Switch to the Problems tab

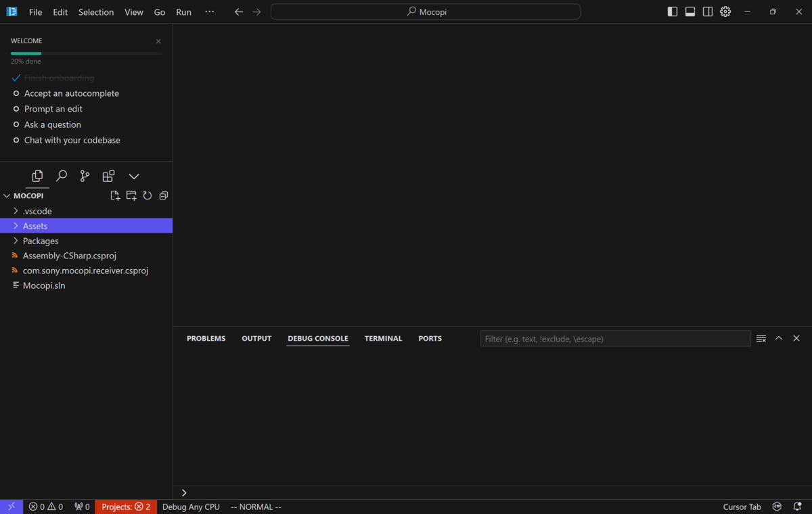click(206, 338)
